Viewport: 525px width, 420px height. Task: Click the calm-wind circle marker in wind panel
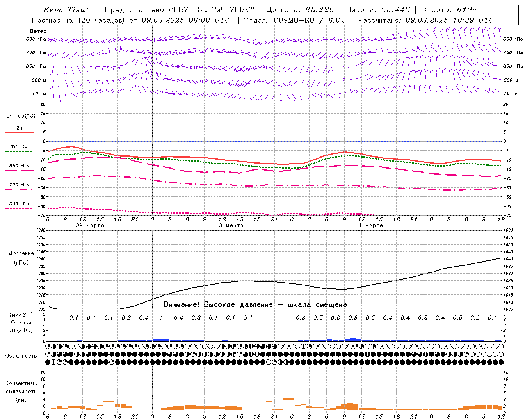344,80
